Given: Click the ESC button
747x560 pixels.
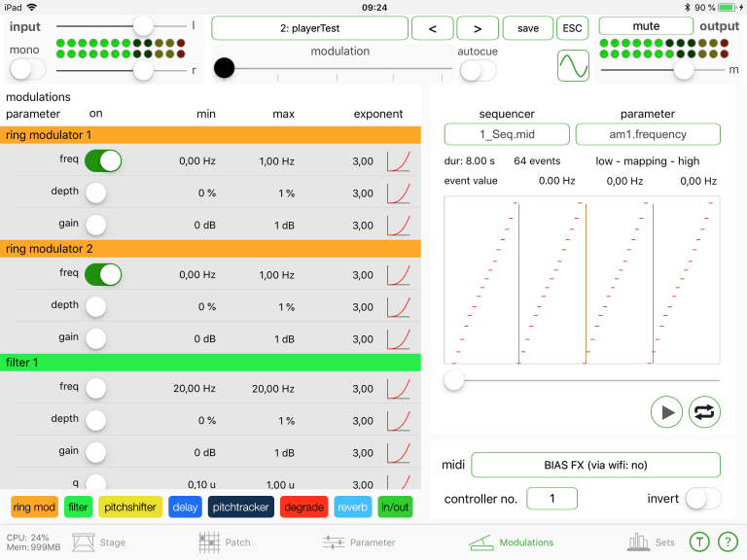Looking at the screenshot, I should [x=572, y=28].
